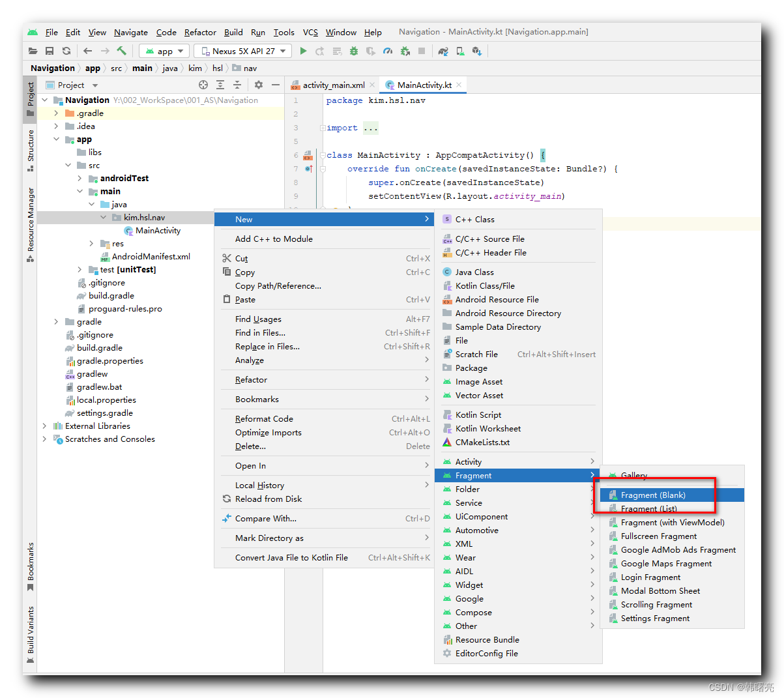Click the navigate Back arrow icon
The height and width of the screenshot is (698, 784).
pyautogui.click(x=87, y=51)
